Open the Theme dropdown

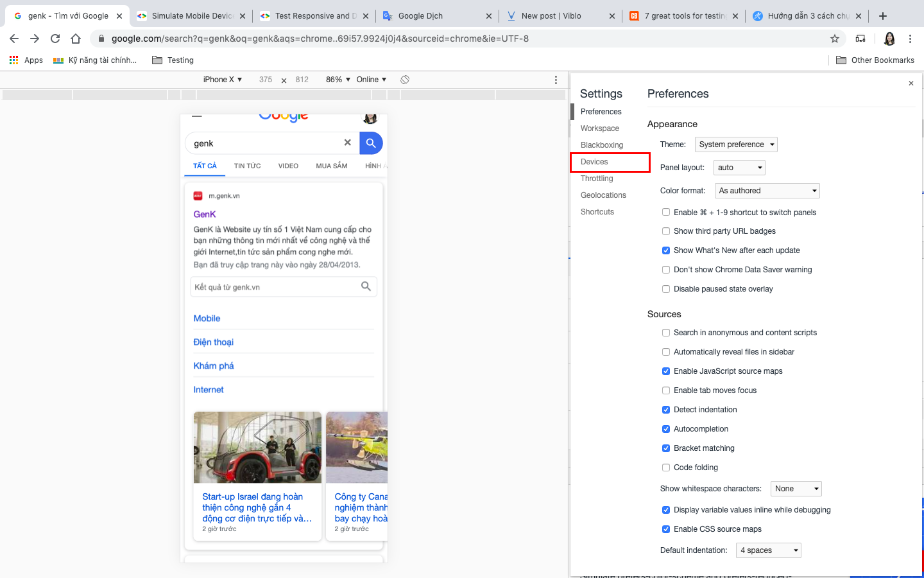[x=736, y=144]
